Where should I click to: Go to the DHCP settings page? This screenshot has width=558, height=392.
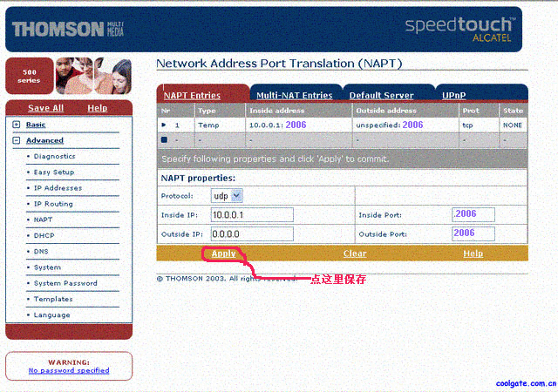[44, 235]
